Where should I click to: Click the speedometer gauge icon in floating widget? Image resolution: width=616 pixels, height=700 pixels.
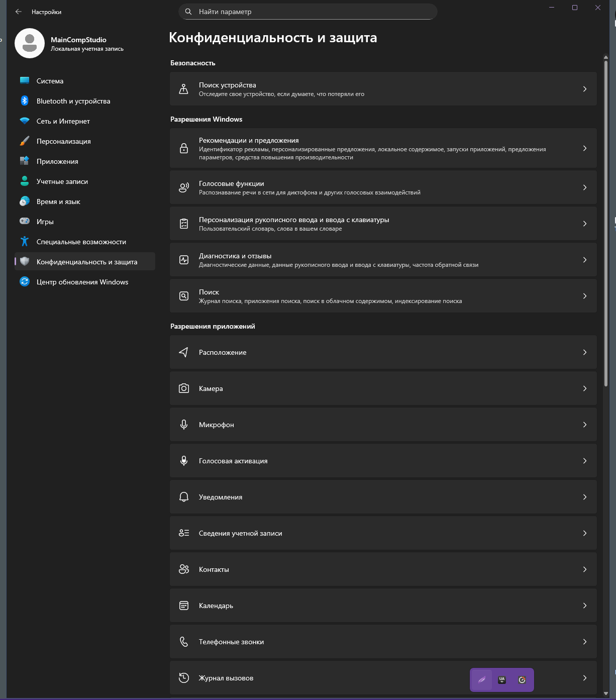click(522, 680)
